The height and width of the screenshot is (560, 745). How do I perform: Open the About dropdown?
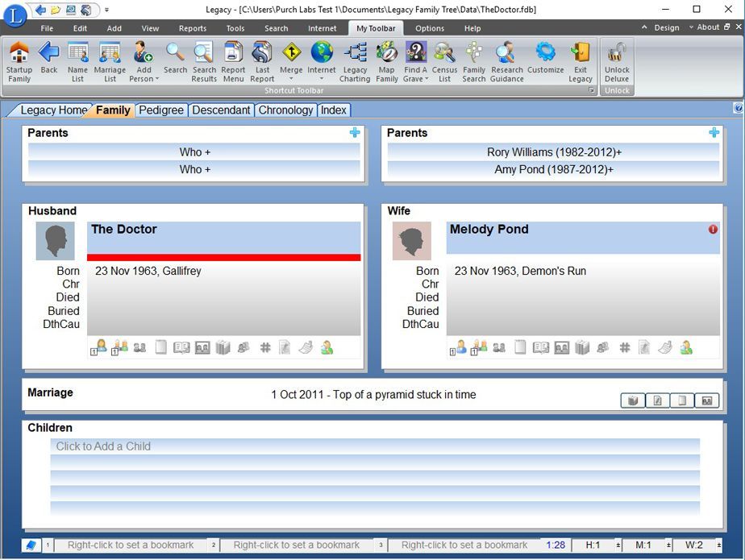point(704,27)
